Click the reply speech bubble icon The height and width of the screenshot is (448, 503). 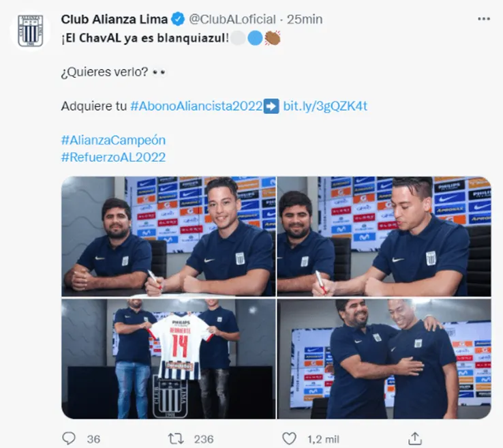(x=69, y=438)
